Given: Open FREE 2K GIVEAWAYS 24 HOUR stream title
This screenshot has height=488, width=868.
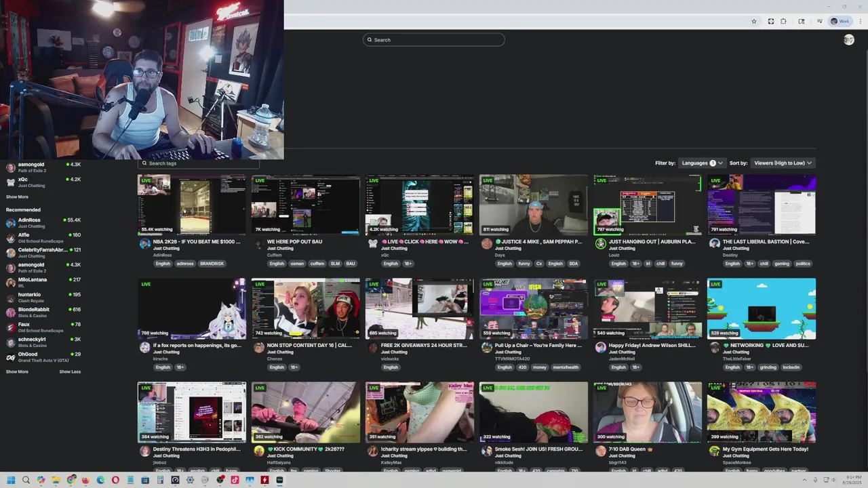Looking at the screenshot, I should pos(424,345).
